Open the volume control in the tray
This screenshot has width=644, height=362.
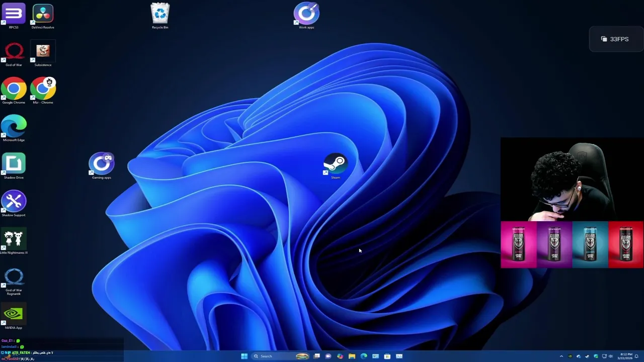tap(611, 356)
